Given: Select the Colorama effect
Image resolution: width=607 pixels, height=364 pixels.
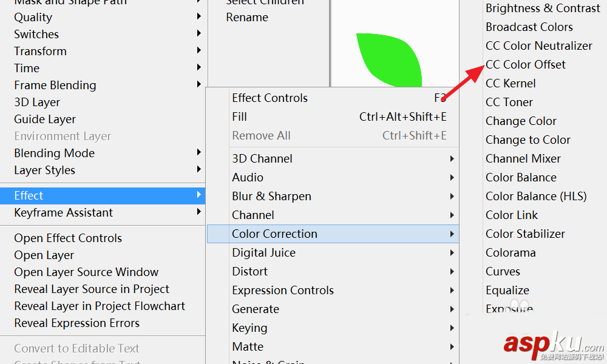Looking at the screenshot, I should tap(510, 252).
